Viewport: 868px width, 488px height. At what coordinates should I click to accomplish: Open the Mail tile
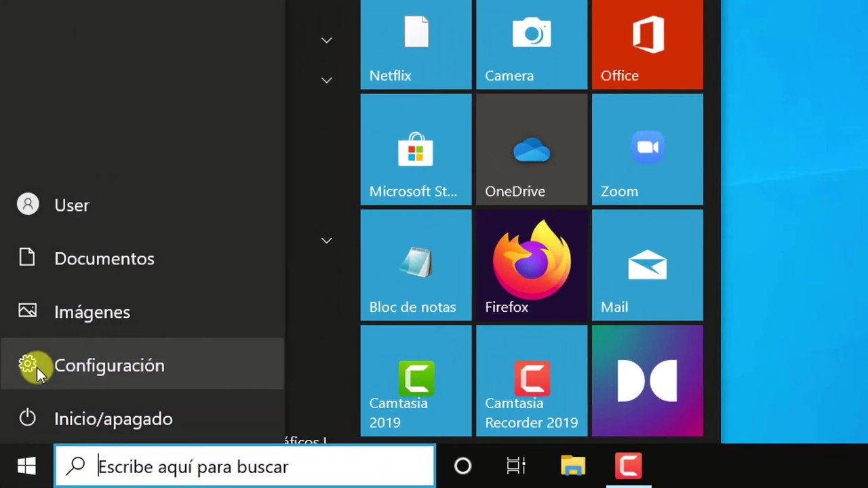648,265
